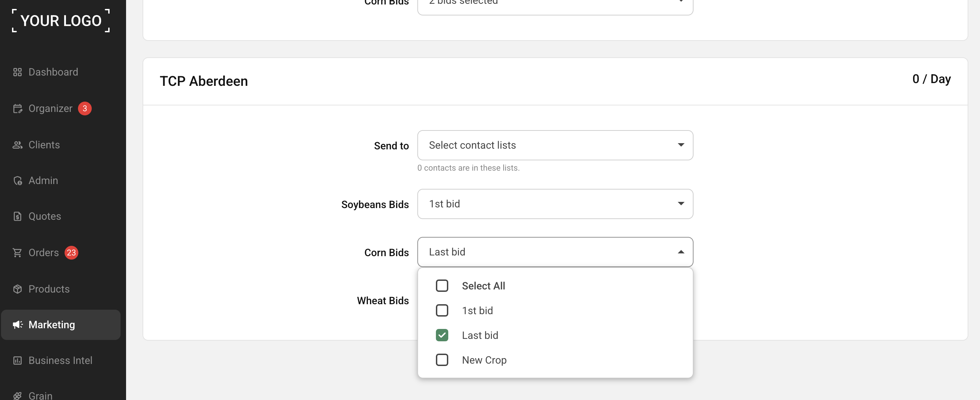Click the YOUR LOGO home link

[61, 21]
